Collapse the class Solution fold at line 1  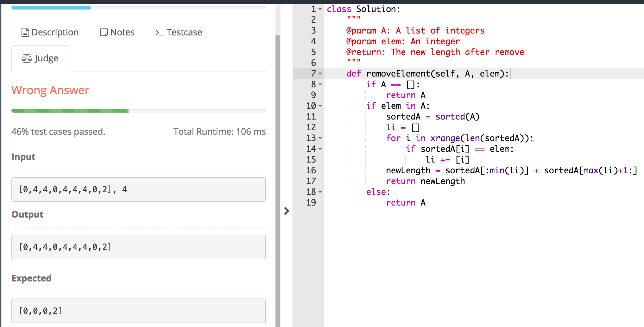320,9
